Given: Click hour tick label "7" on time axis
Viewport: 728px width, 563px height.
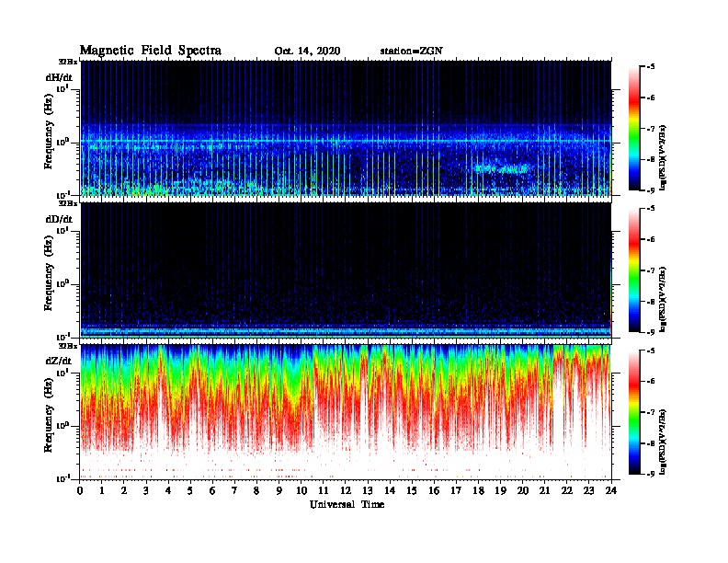Looking at the screenshot, I should click(234, 491).
